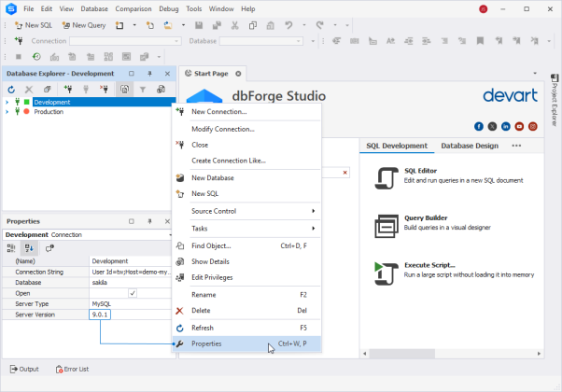Click the Categorized icon in Properties

pos(12,248)
